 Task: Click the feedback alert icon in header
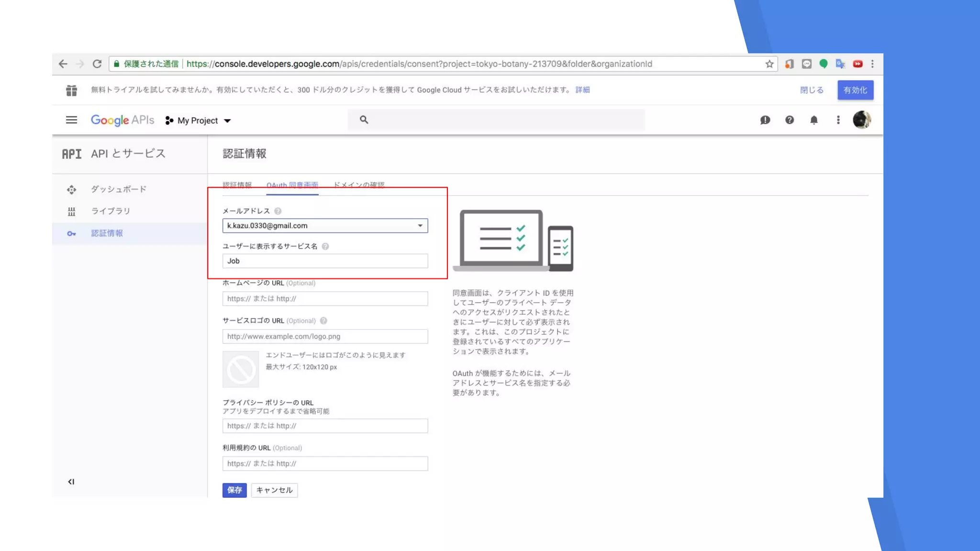[765, 120]
